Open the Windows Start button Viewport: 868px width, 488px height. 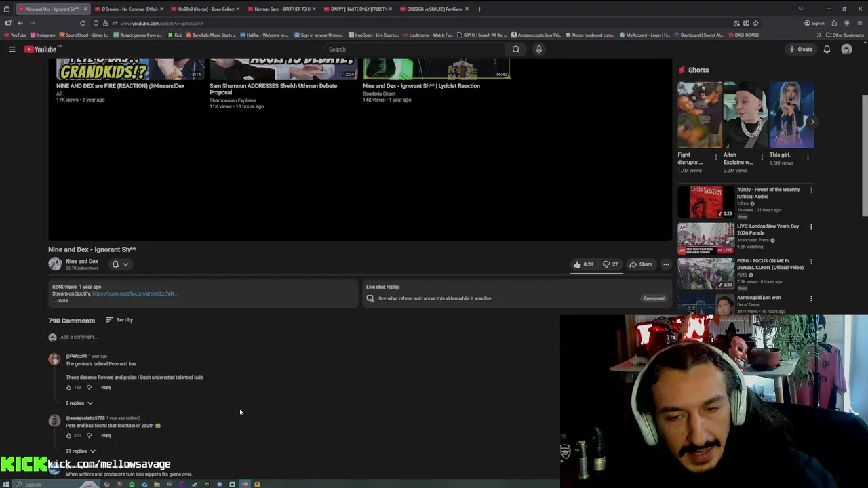[6, 484]
